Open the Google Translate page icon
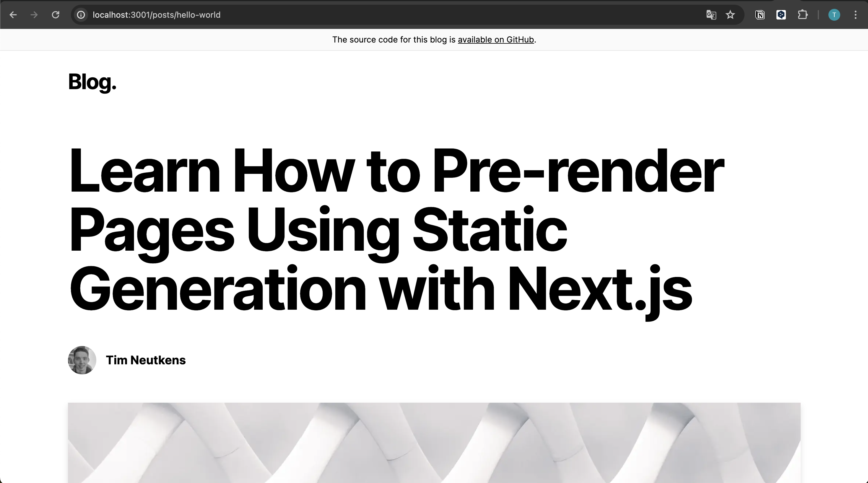868x483 pixels. [711, 15]
